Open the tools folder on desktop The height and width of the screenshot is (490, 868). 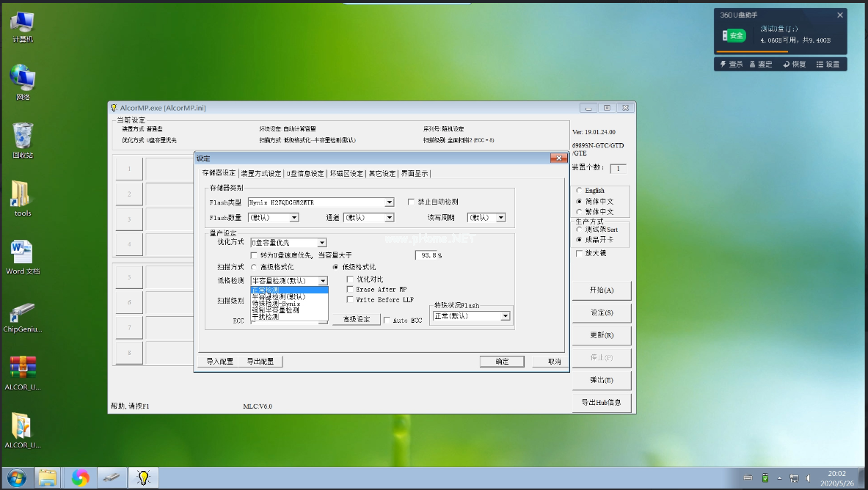pos(23,195)
